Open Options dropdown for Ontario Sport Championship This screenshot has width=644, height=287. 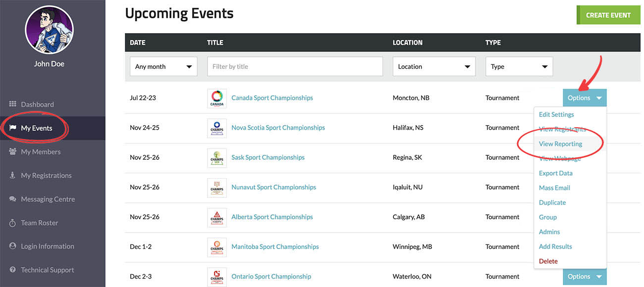pos(584,277)
